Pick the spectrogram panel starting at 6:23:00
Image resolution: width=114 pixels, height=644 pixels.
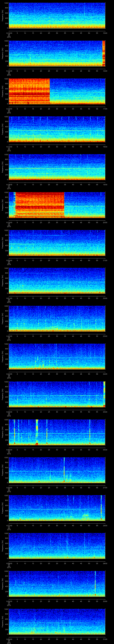point(57,357)
